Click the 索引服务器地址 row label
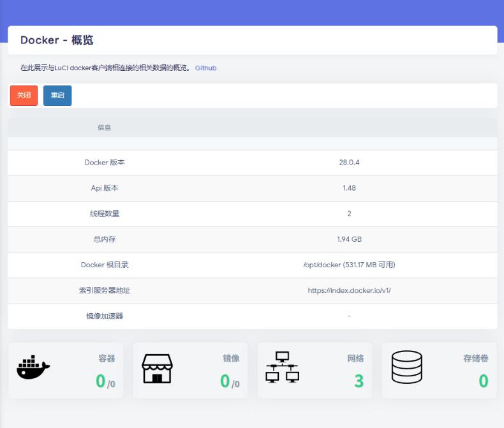The height and width of the screenshot is (428, 504). tap(105, 290)
